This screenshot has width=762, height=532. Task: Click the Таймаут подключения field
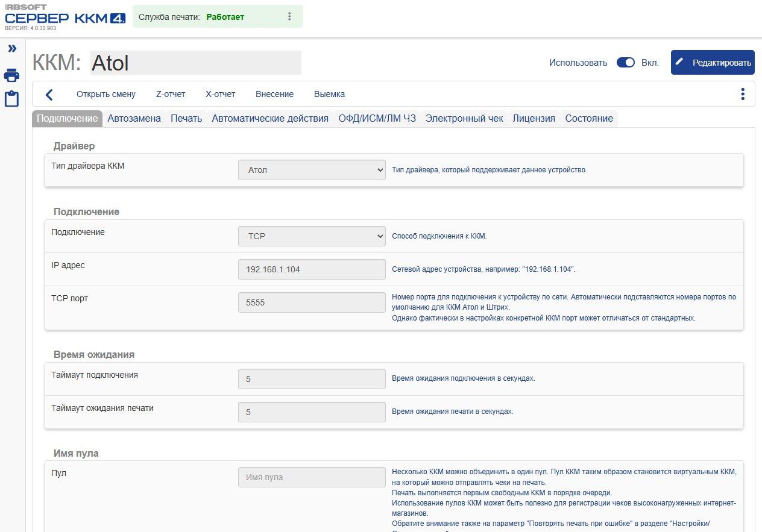click(x=312, y=379)
